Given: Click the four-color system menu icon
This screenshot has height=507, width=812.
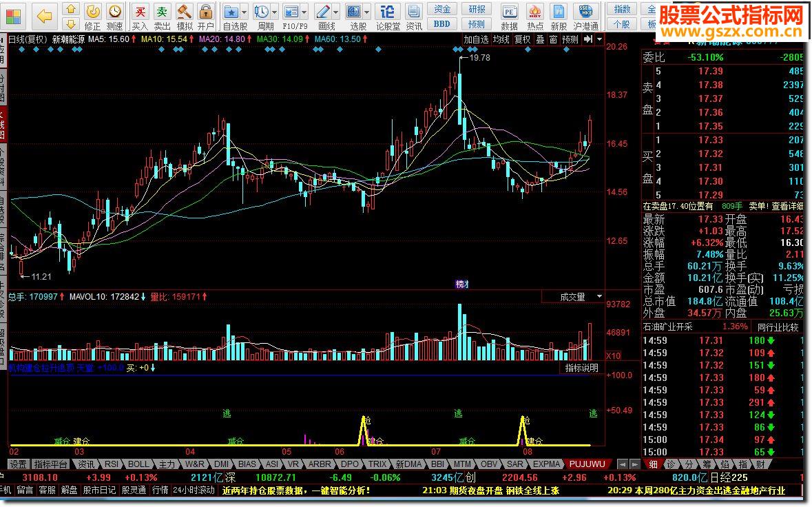Looking at the screenshot, I should click(13, 16).
